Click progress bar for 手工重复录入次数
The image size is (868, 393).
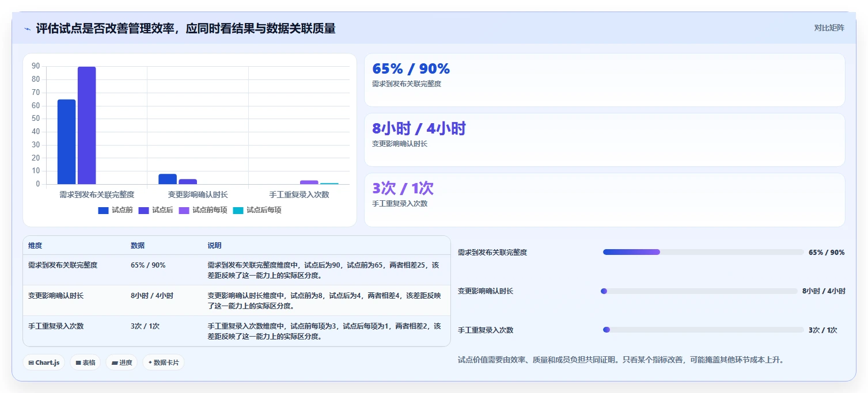703,330
